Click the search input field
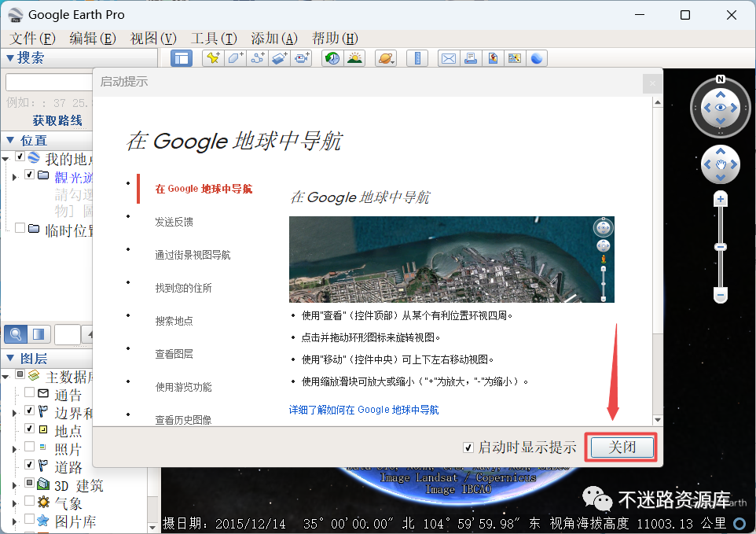Viewport: 756px width, 534px height. click(x=50, y=82)
